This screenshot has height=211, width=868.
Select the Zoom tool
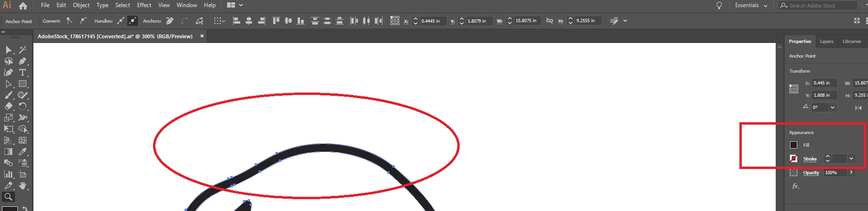(8, 197)
